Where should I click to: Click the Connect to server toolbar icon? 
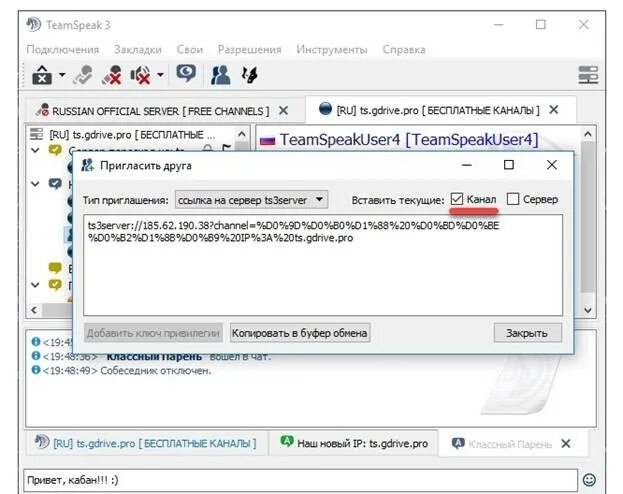tap(42, 75)
